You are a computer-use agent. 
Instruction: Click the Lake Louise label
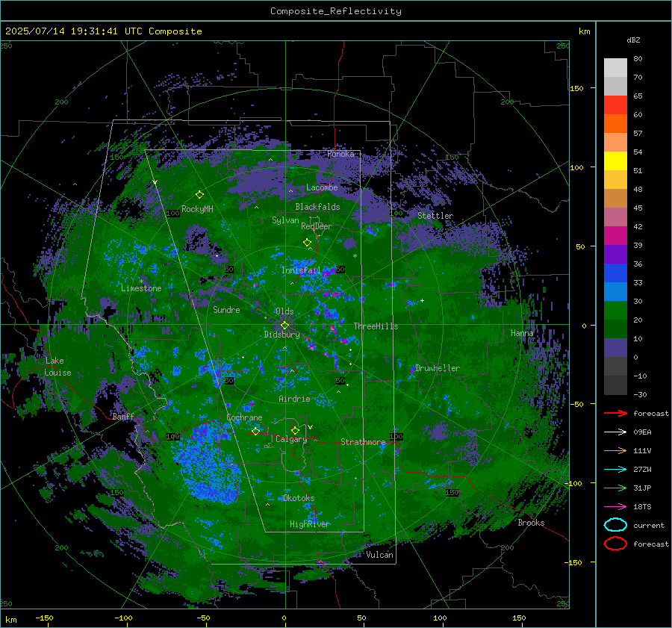click(x=57, y=367)
